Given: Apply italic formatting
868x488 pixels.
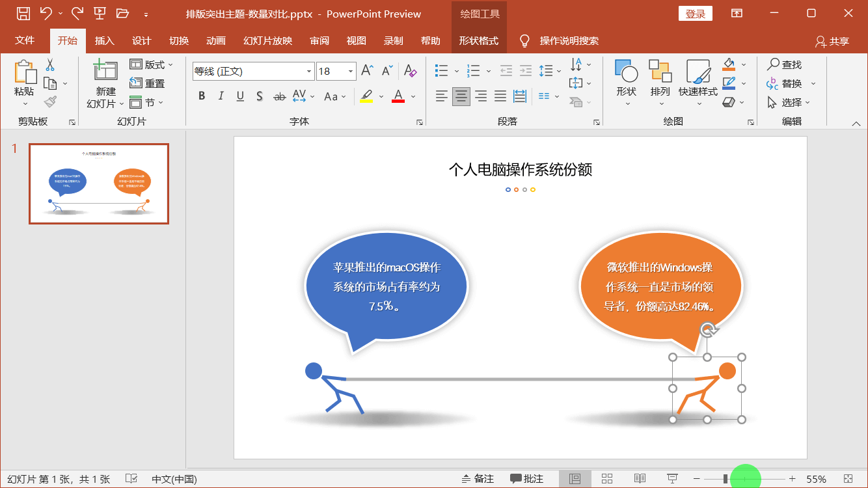Looking at the screenshot, I should pyautogui.click(x=221, y=95).
